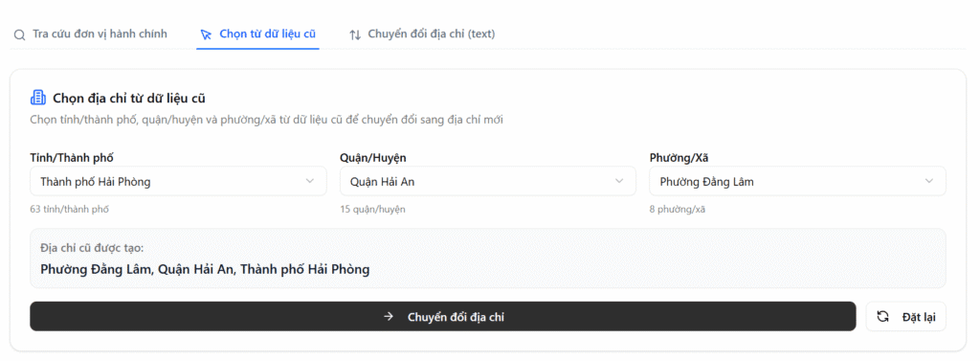Viewport: 980px width, 361px height.
Task: Open the Quận Hải An dropdown
Action: 488,181
